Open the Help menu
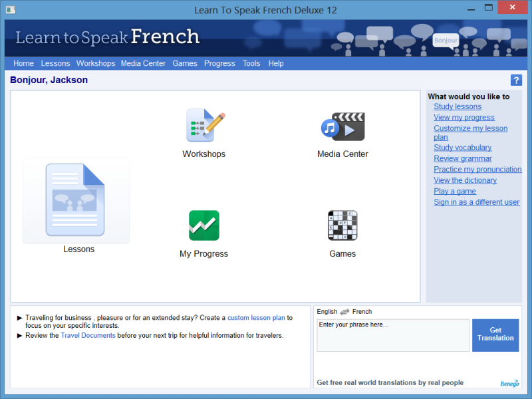Viewport: 532px width, 399px height. 276,63
